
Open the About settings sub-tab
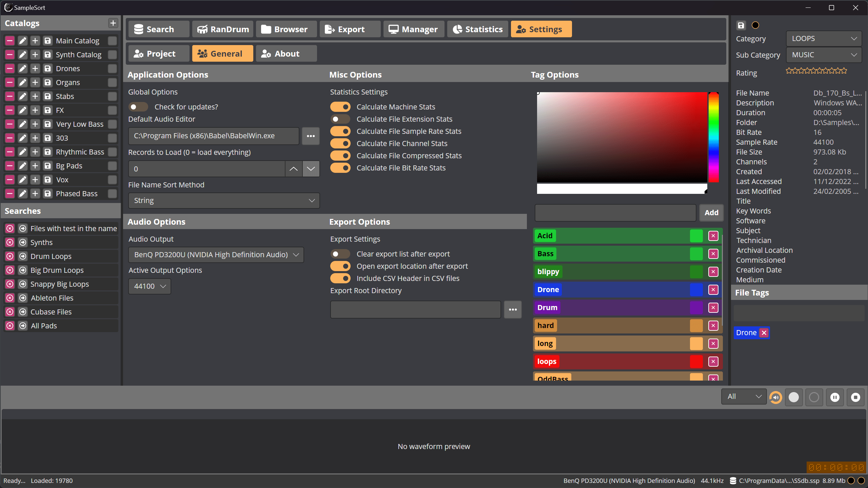(x=286, y=54)
